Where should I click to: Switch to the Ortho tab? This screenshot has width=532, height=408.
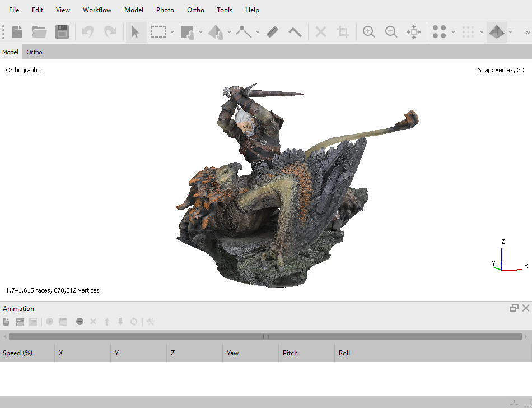34,52
